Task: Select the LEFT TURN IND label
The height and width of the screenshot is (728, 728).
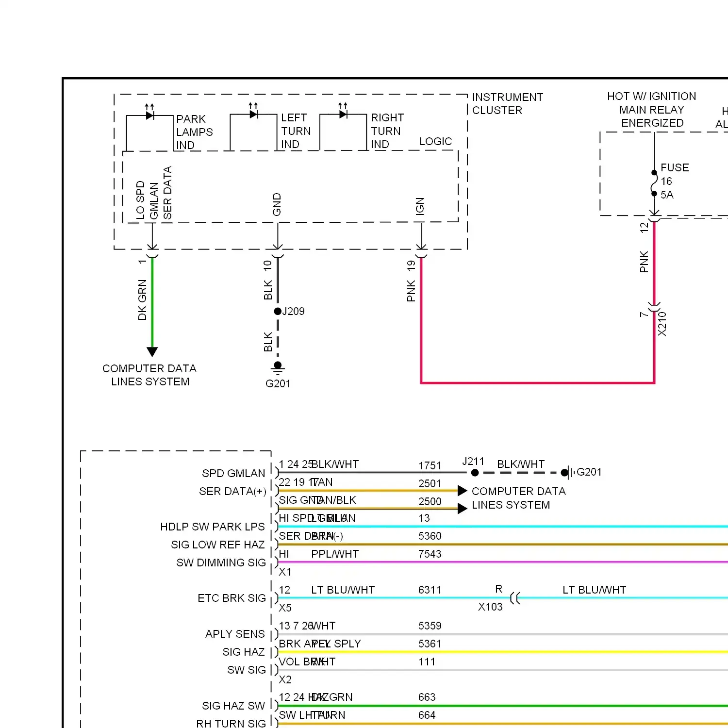Action: tap(296, 131)
